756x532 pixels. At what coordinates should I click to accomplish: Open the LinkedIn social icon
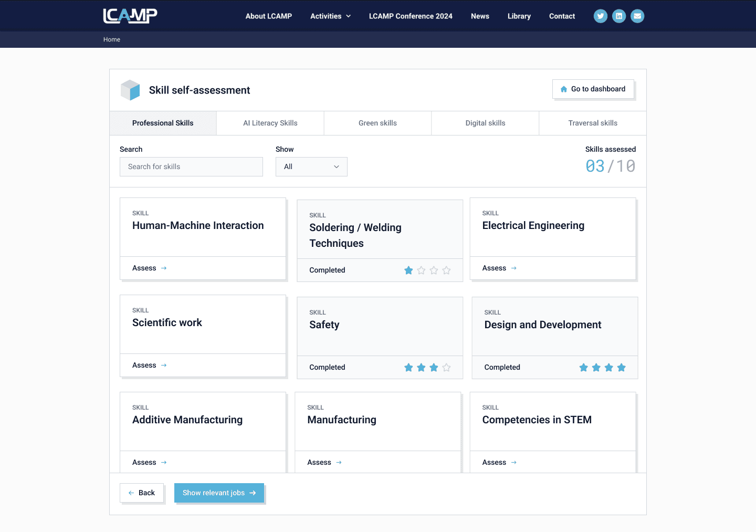[x=619, y=16]
